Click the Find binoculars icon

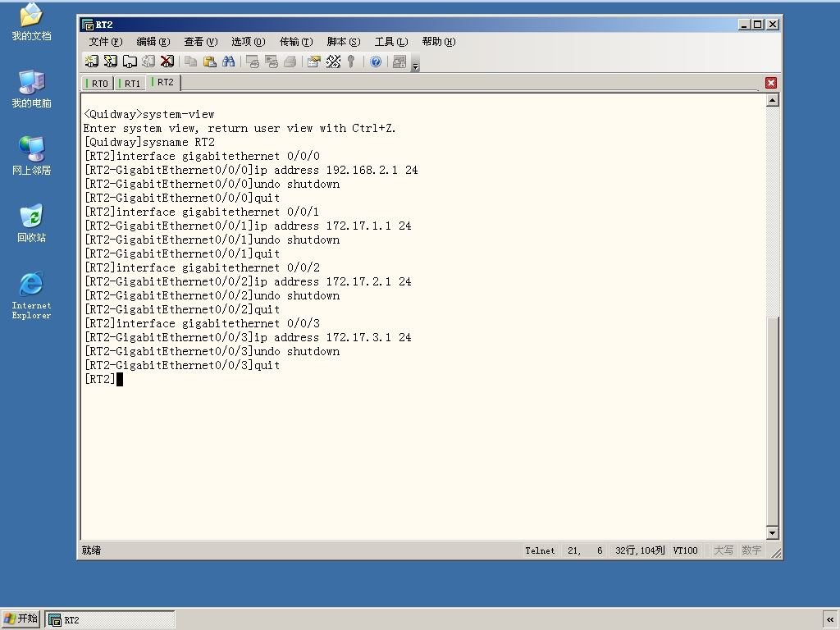pyautogui.click(x=229, y=62)
